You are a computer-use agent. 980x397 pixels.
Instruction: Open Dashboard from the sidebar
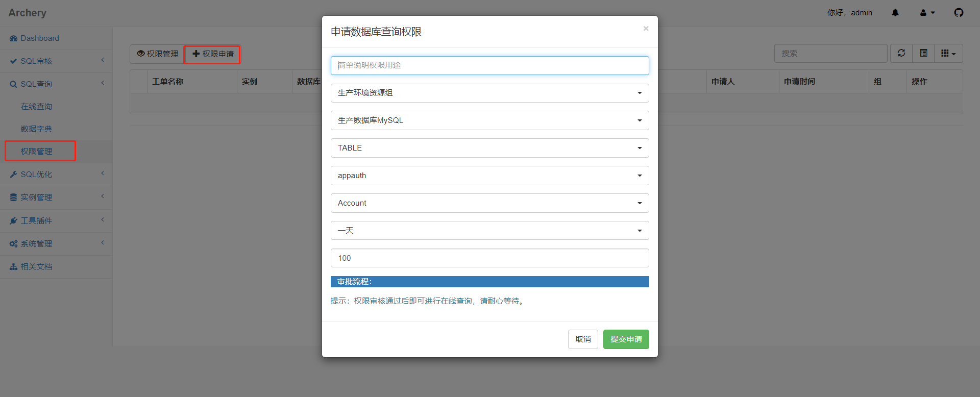39,38
